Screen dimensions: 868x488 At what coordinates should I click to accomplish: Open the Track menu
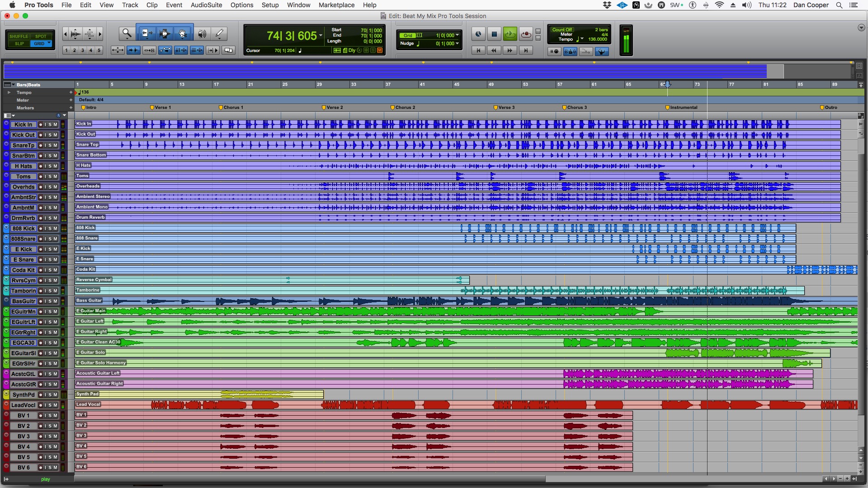[x=130, y=5]
